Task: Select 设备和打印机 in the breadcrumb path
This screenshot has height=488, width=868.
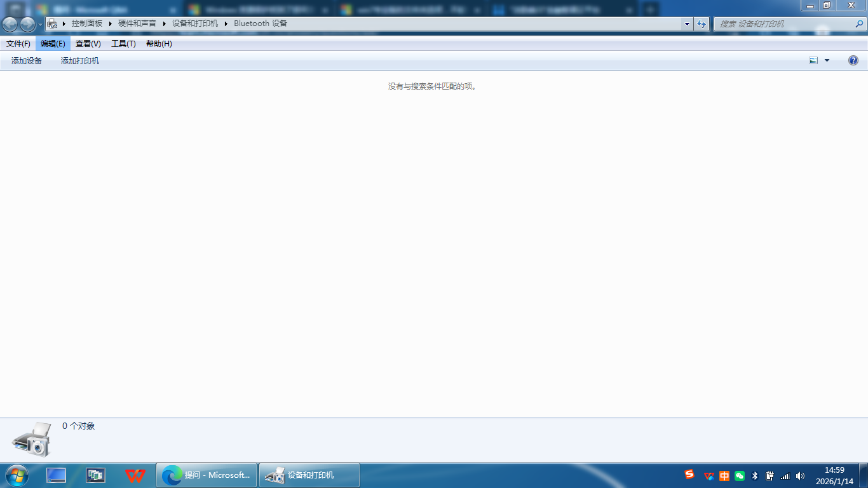Action: point(195,24)
